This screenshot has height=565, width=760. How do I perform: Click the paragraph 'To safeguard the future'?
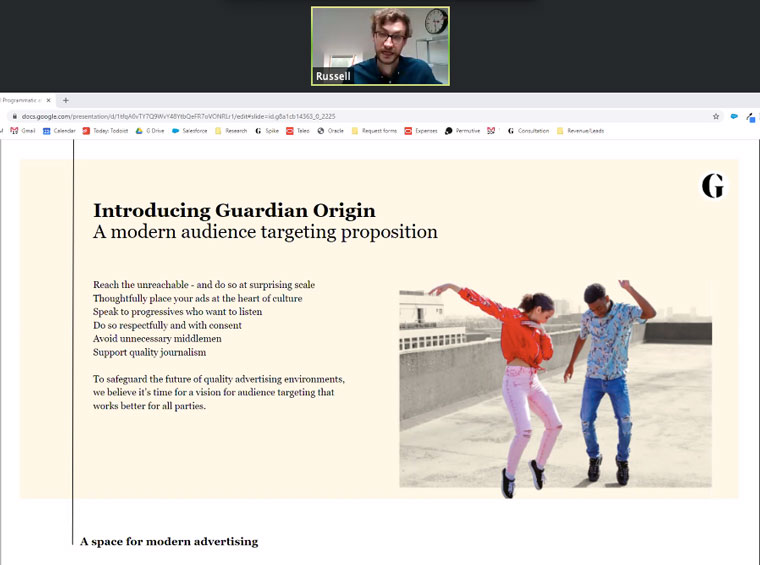coord(219,392)
